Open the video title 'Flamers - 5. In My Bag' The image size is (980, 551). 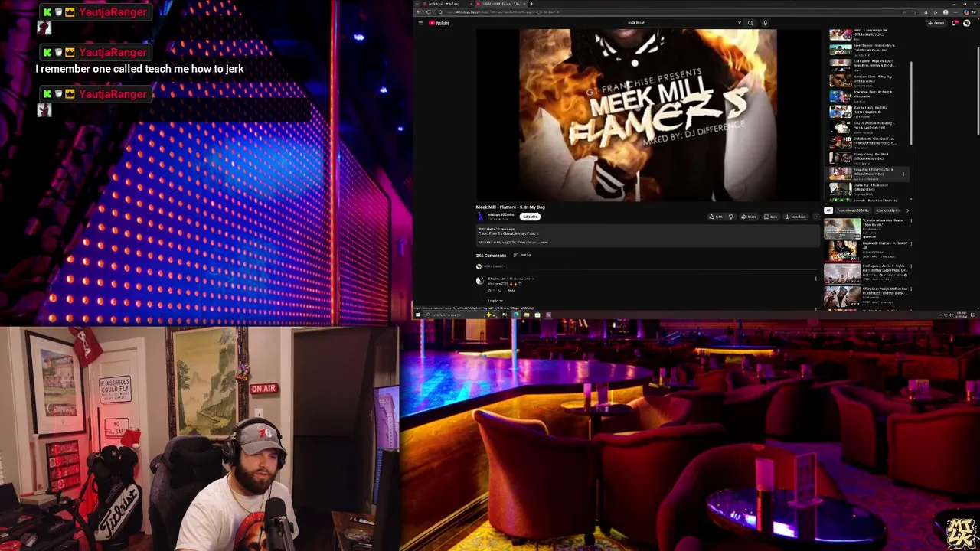[511, 207]
